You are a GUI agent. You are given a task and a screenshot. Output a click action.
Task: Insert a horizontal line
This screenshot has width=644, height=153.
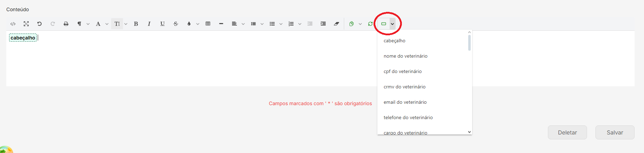221,24
